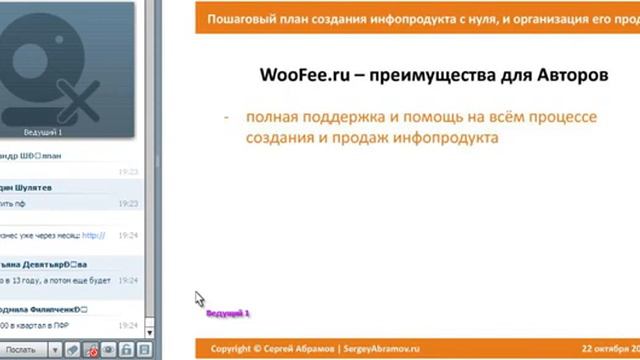Click the chat scrollbar down arrow
The height and width of the screenshot is (360, 640).
tap(149, 333)
